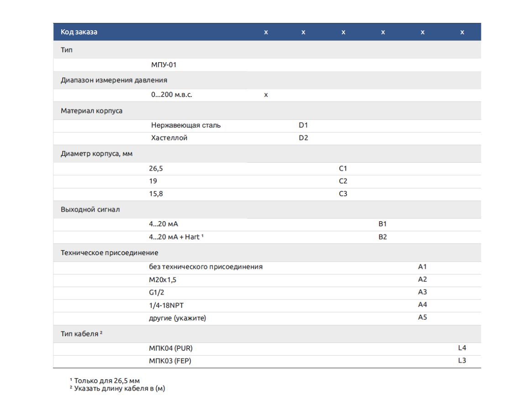The width and height of the screenshot is (532, 406).
Task: Click the 'Код заказа' header text
Action: pyautogui.click(x=79, y=32)
